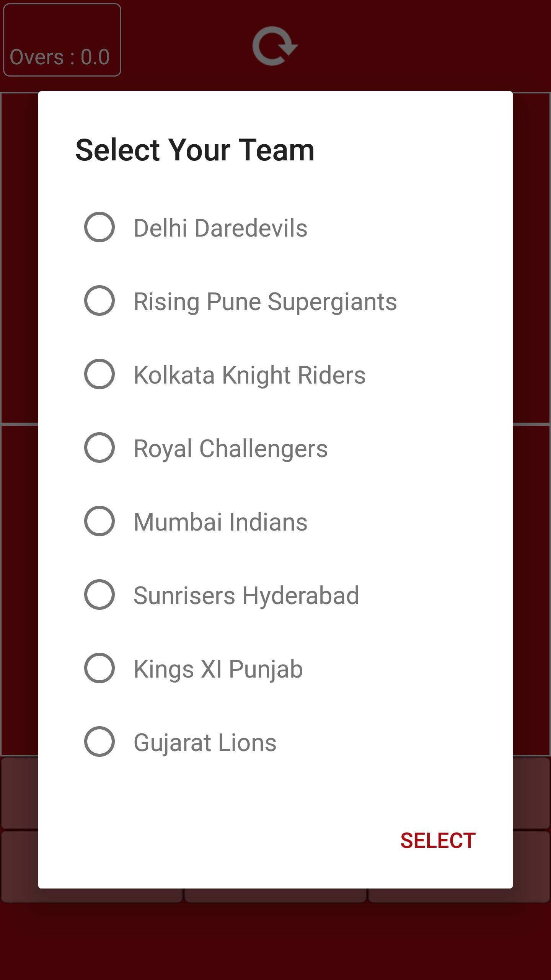The height and width of the screenshot is (980, 551).
Task: Click the Gujarat Lions text label
Action: click(205, 743)
